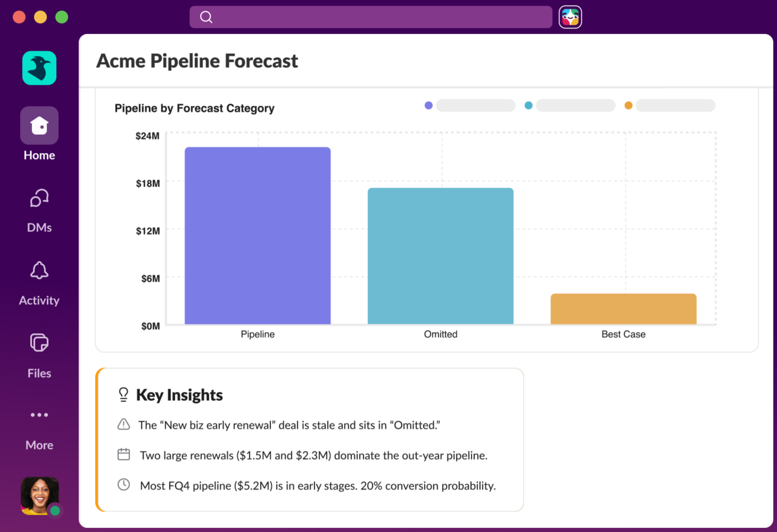Select the teal legend color dot

[x=528, y=105]
